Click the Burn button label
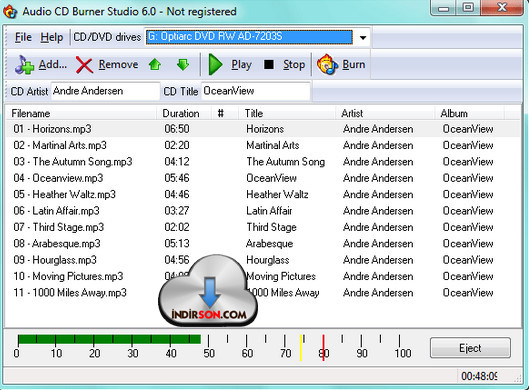This screenshot has width=529, height=390. pyautogui.click(x=354, y=64)
